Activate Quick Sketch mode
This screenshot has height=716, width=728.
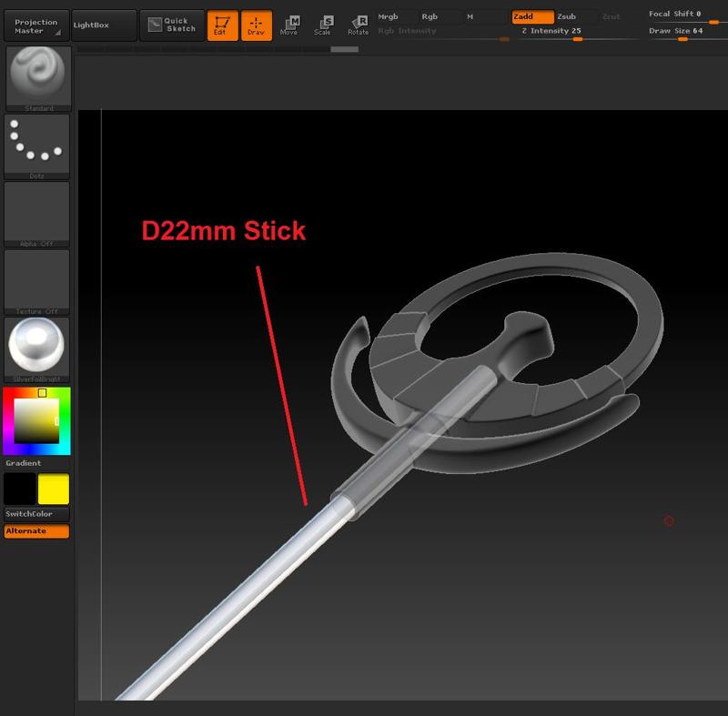[172, 25]
